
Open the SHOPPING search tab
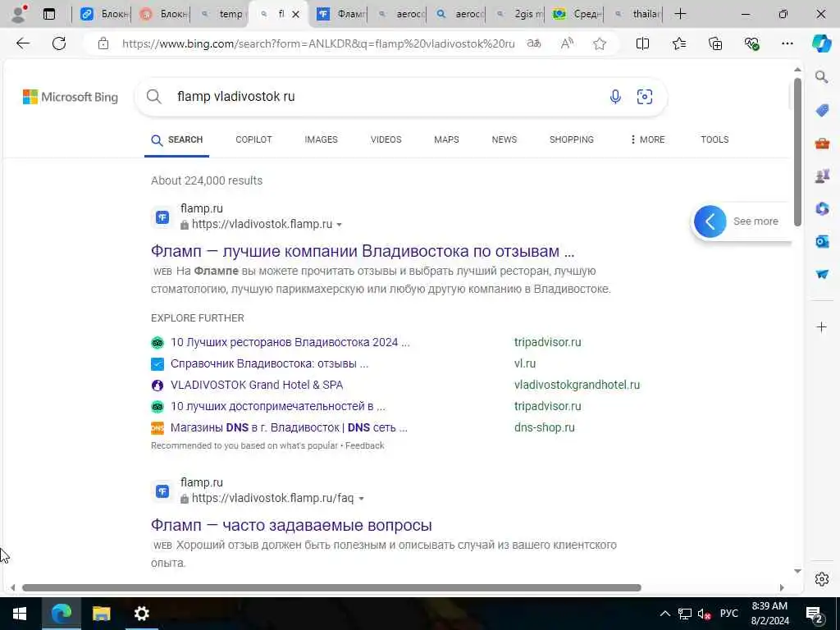pos(571,139)
